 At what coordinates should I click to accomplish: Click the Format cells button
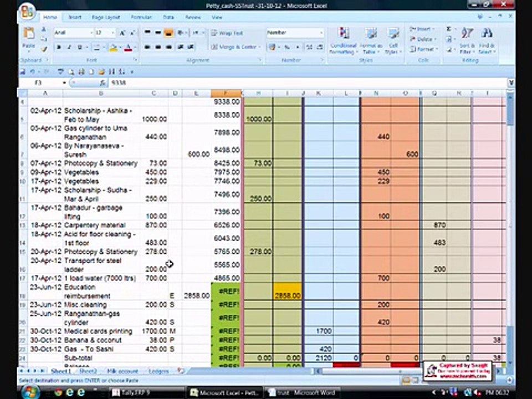(424, 49)
